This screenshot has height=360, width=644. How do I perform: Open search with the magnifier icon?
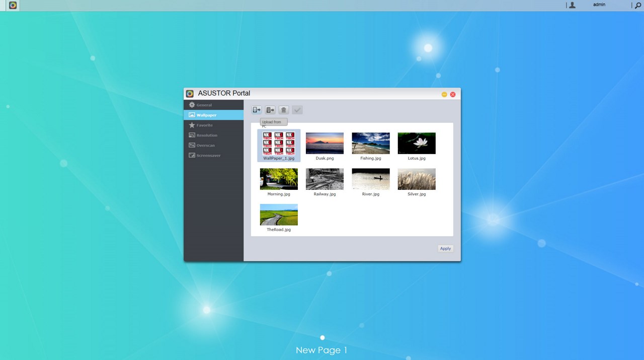tap(638, 5)
